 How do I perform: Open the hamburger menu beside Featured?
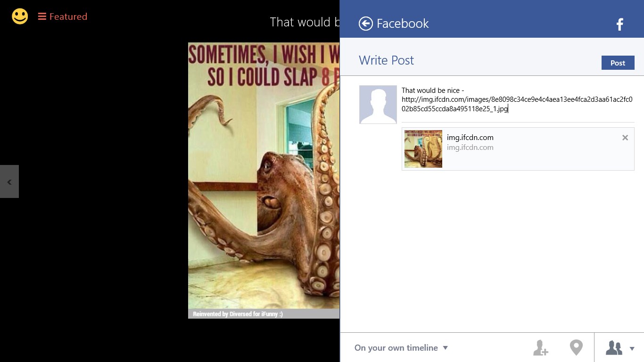42,16
